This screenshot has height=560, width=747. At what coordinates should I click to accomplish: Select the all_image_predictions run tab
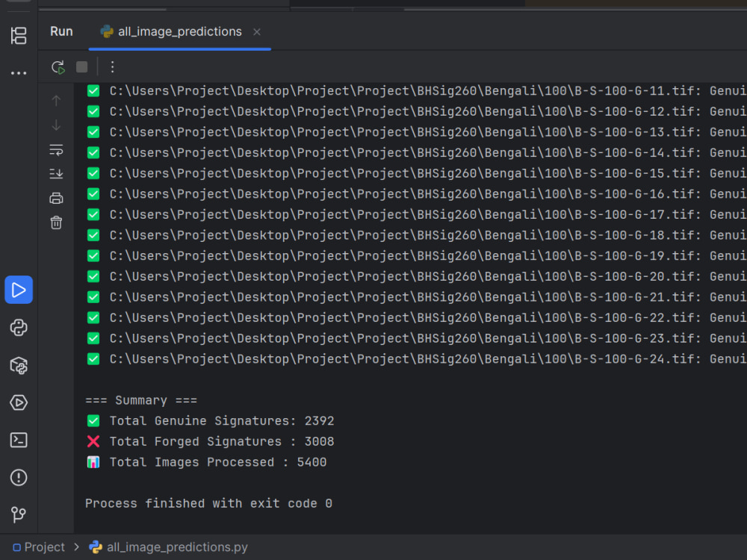pos(179,32)
